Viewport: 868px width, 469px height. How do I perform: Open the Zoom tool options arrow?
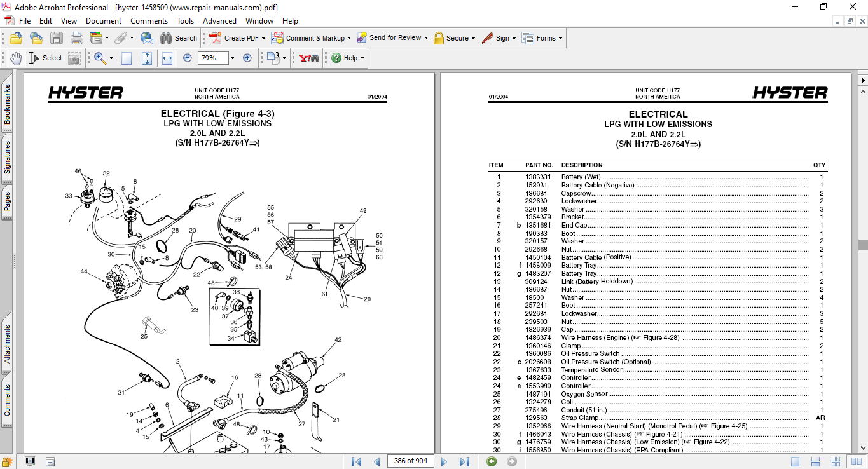pos(111,58)
